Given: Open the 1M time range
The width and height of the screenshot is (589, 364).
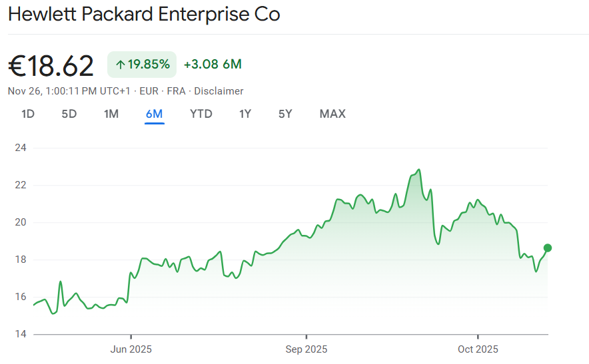Looking at the screenshot, I should [x=111, y=114].
